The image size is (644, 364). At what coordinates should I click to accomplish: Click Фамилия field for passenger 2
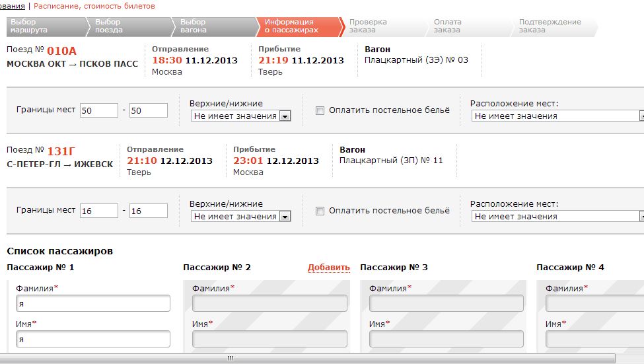coord(269,304)
